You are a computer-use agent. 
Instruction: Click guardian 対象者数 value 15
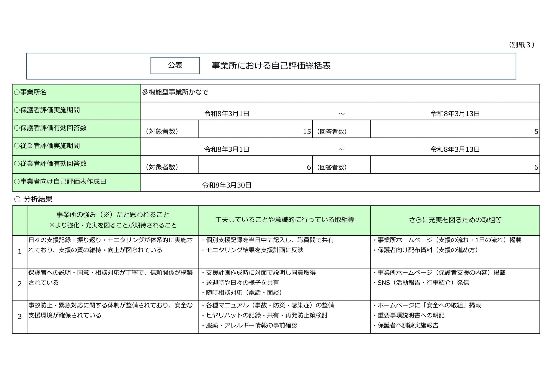[307, 132]
